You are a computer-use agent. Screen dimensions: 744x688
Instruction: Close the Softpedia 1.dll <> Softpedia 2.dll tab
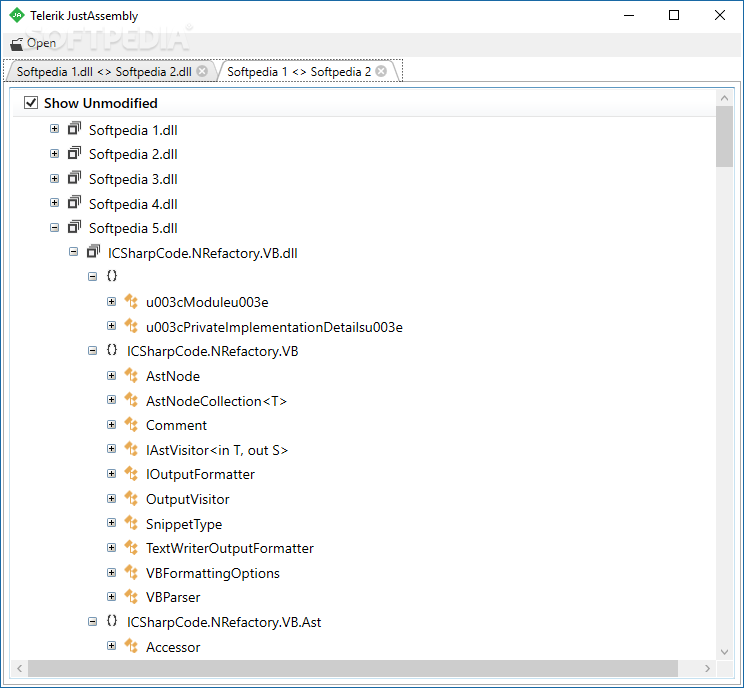202,71
